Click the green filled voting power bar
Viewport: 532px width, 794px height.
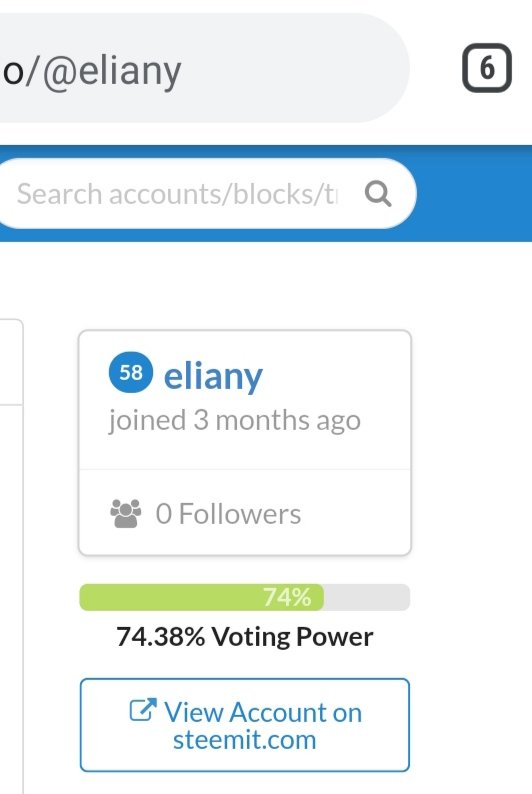[201, 597]
